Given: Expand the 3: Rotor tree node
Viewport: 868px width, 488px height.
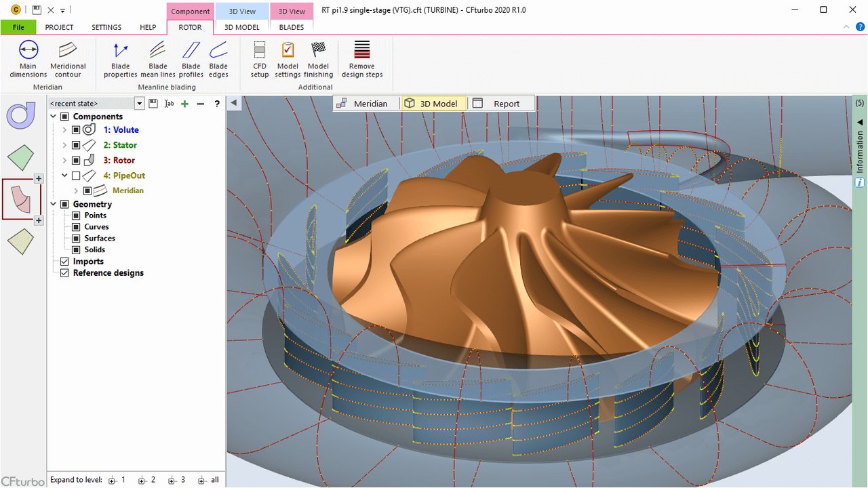Looking at the screenshot, I should coord(65,160).
